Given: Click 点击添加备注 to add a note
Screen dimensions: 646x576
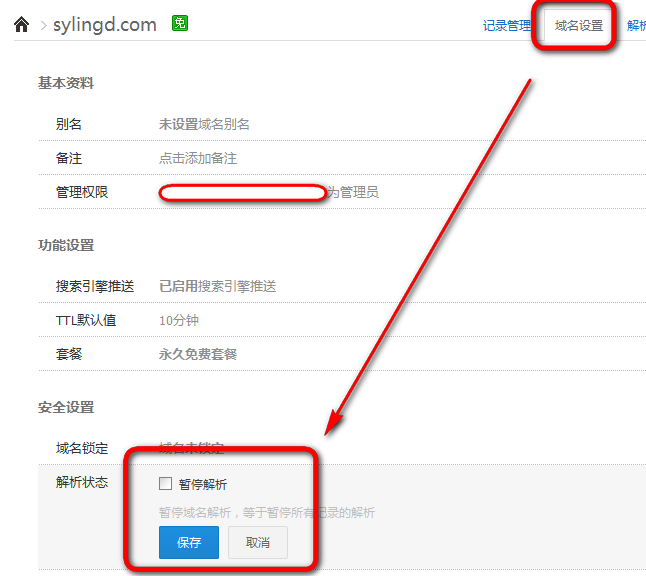Looking at the screenshot, I should click(x=198, y=158).
